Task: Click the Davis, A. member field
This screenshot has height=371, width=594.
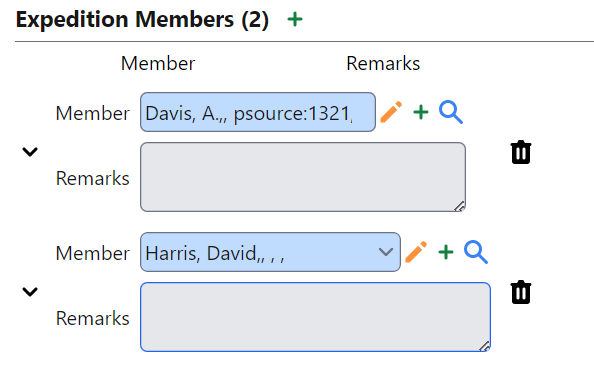Action: [258, 112]
